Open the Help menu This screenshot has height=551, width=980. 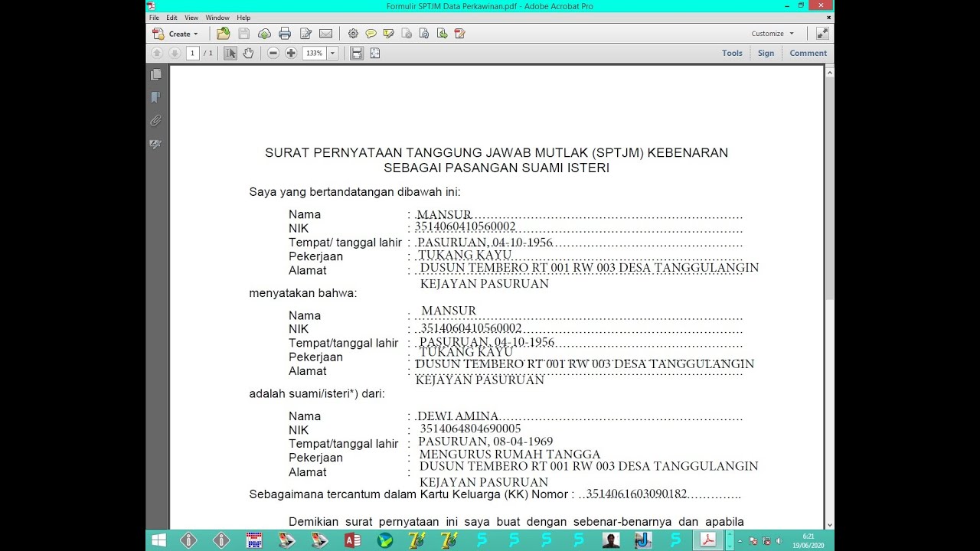(x=243, y=18)
